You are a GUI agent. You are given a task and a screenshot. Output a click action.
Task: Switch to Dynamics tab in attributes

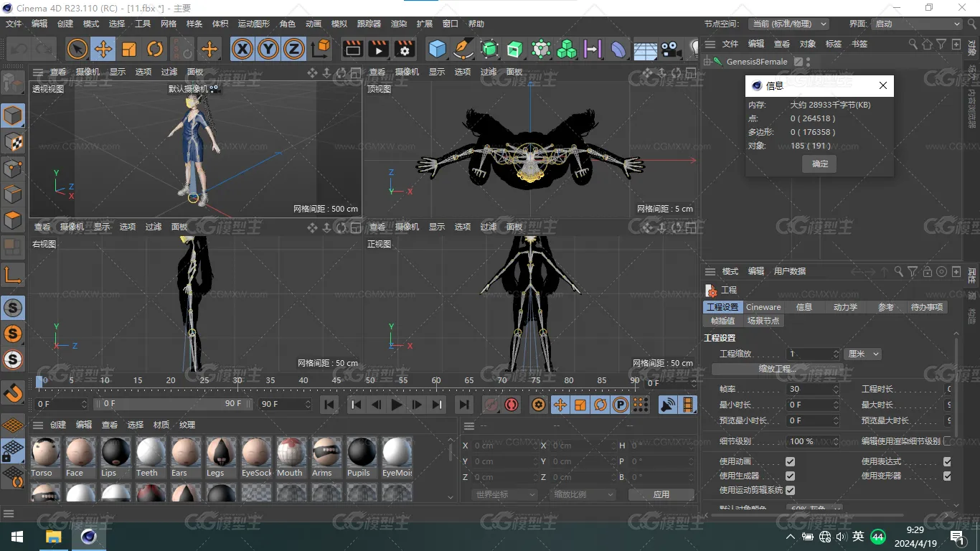(845, 307)
